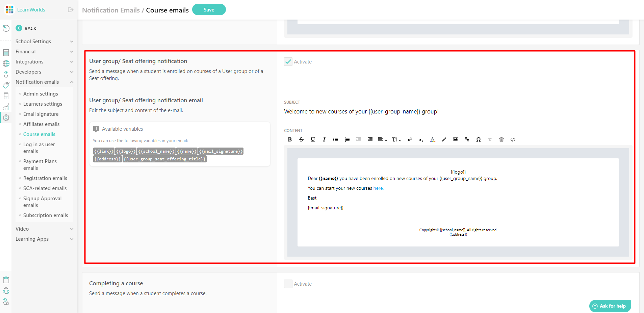The height and width of the screenshot is (313, 644).
Task: Click the 'here' link in the email body
Action: (378, 188)
